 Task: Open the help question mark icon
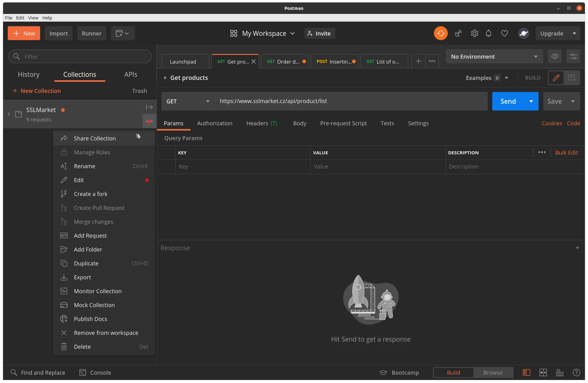click(x=576, y=373)
